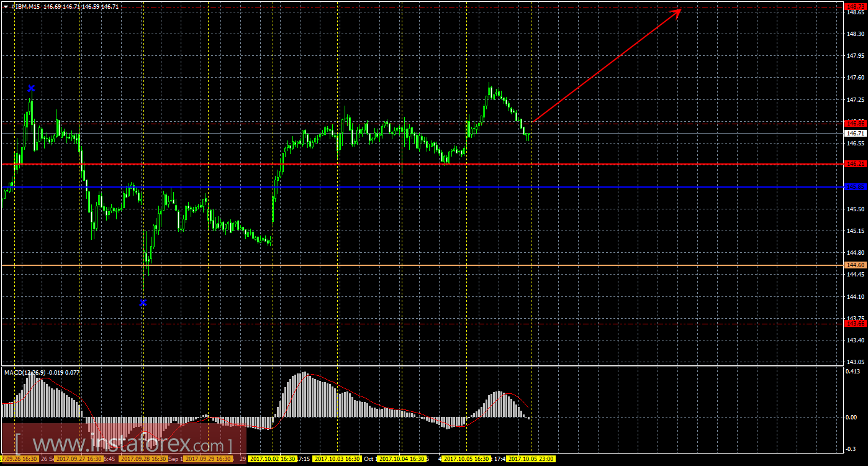This screenshot has height=466, width=868.
Task: Click the 145.50 price axis value
Action: (854, 209)
